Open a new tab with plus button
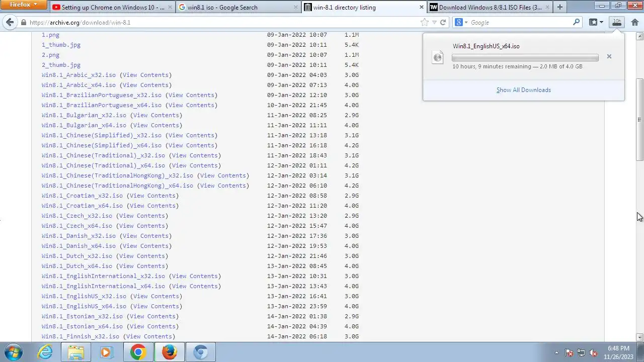This screenshot has width=644, height=362. 559,7
